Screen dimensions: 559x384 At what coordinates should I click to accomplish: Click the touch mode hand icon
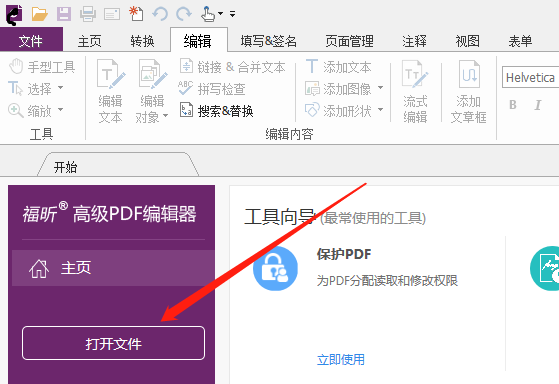(x=208, y=14)
